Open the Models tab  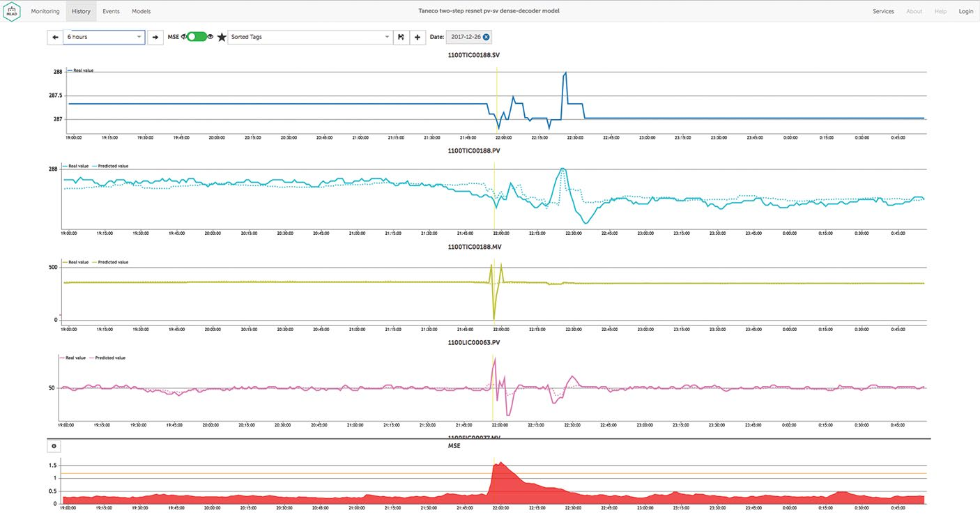coord(141,11)
